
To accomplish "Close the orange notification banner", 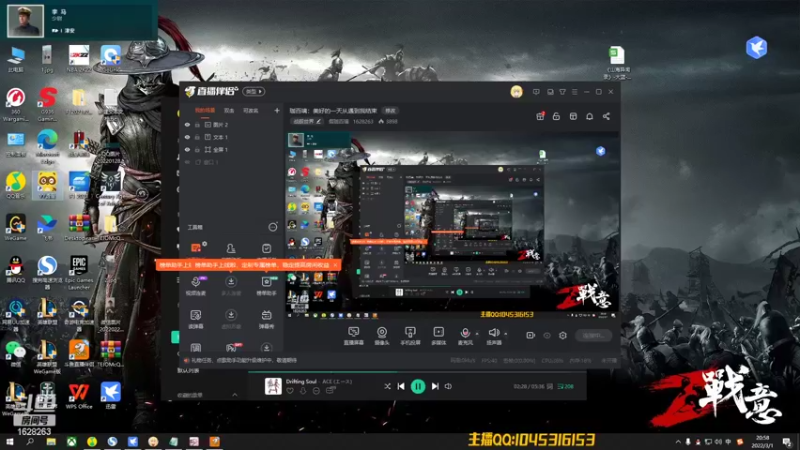I will 335,265.
